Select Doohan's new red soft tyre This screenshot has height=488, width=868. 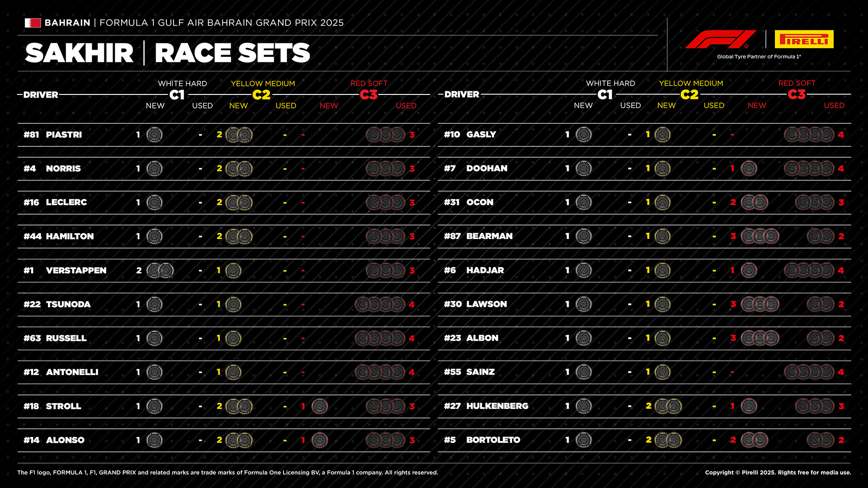pos(749,169)
